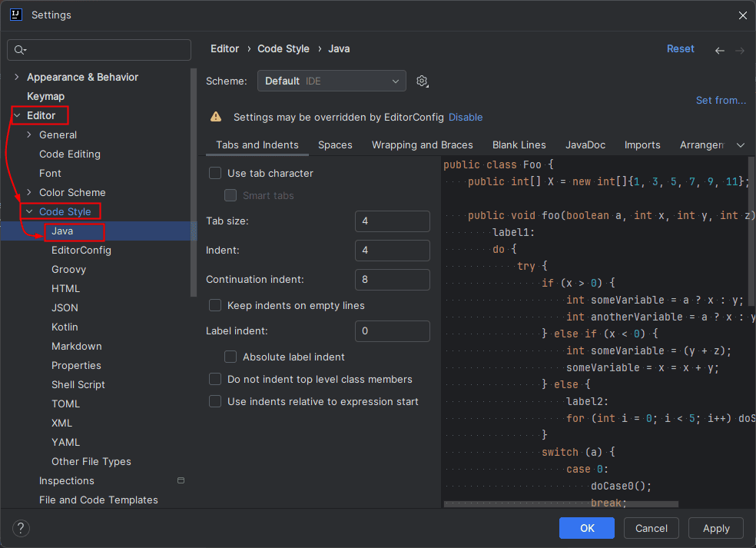Show hidden tabs with the chevron

741,145
